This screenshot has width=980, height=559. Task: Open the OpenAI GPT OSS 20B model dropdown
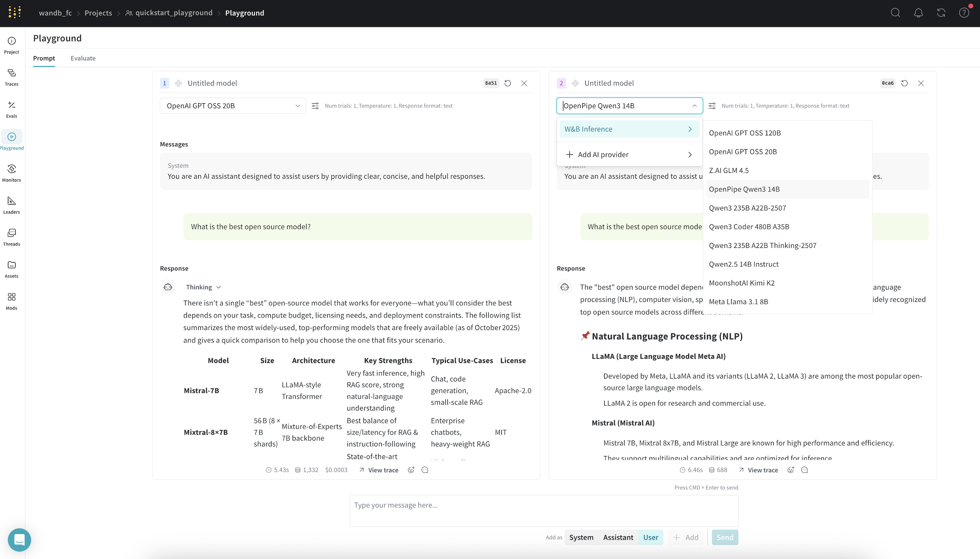click(233, 106)
